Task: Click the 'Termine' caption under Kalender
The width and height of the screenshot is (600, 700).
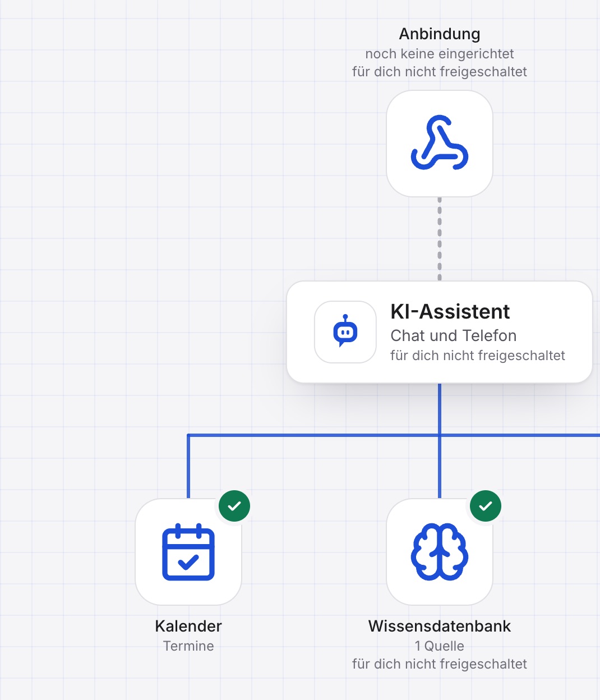Action: (x=188, y=646)
